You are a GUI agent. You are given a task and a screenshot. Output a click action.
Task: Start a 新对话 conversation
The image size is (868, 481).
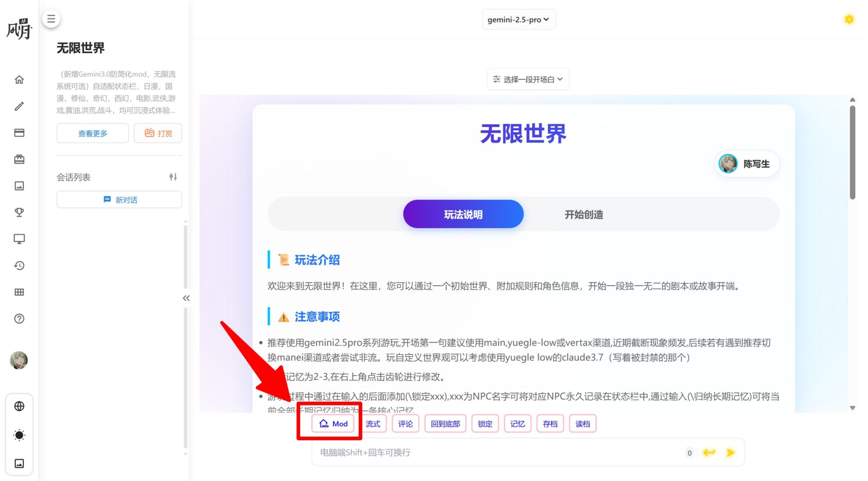[118, 200]
